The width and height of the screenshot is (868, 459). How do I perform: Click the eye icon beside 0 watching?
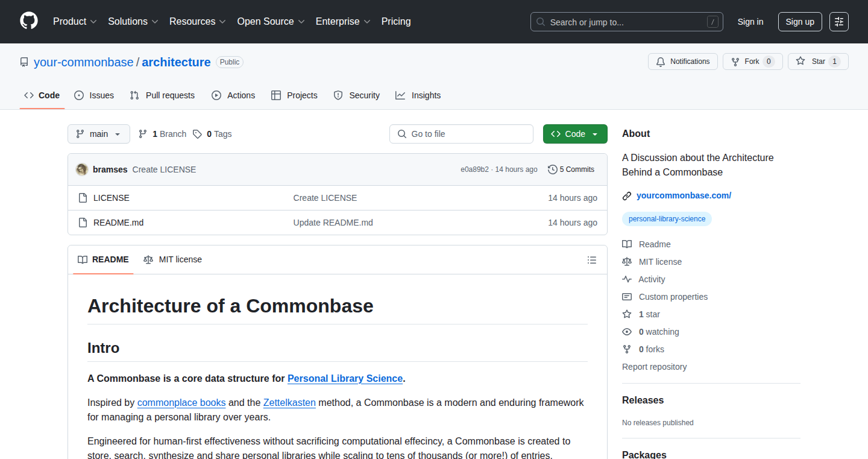coord(627,332)
